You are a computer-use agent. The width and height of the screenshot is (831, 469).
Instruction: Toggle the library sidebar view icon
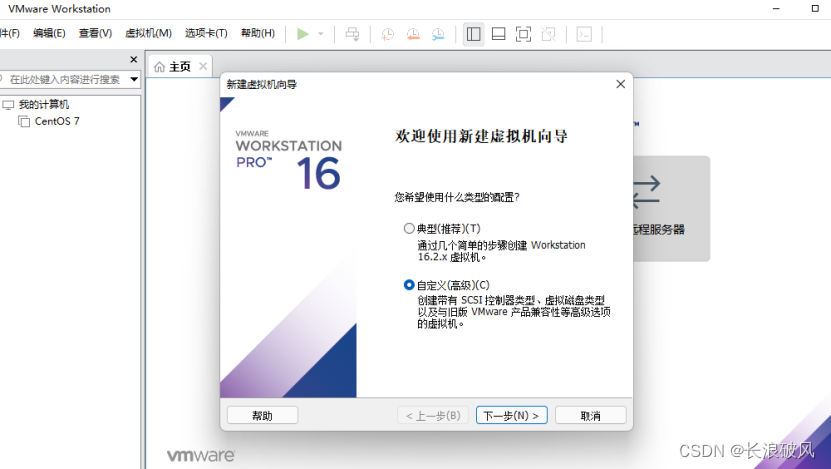[473, 34]
